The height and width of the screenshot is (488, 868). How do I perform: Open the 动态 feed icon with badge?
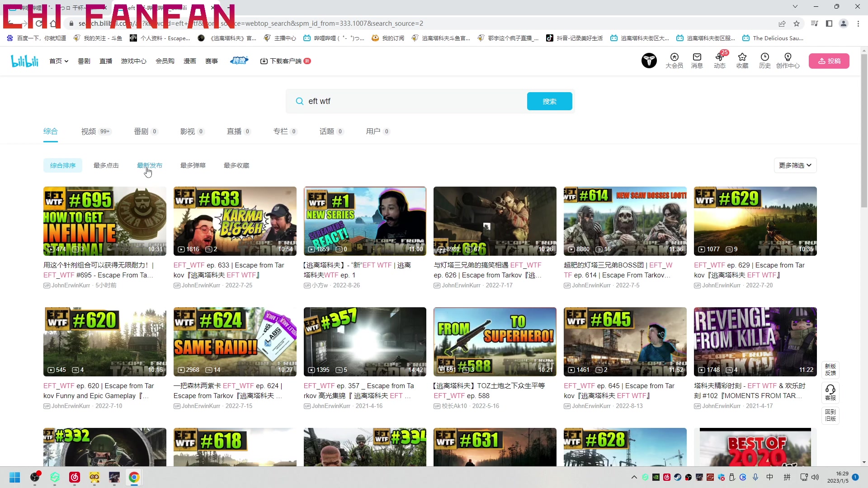pos(720,61)
